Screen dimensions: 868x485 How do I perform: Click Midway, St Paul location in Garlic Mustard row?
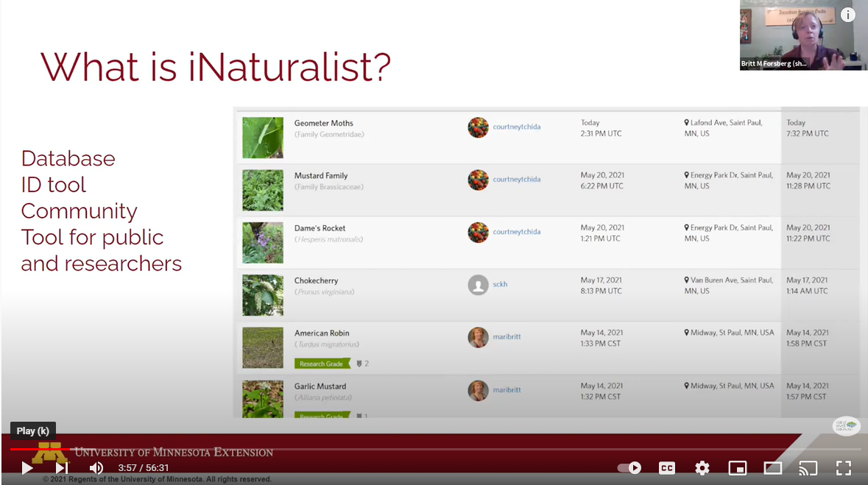(x=729, y=386)
